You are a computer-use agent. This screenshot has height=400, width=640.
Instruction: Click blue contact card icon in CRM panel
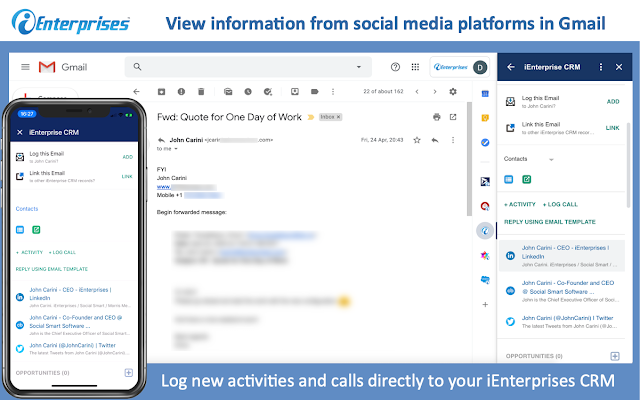509,179
